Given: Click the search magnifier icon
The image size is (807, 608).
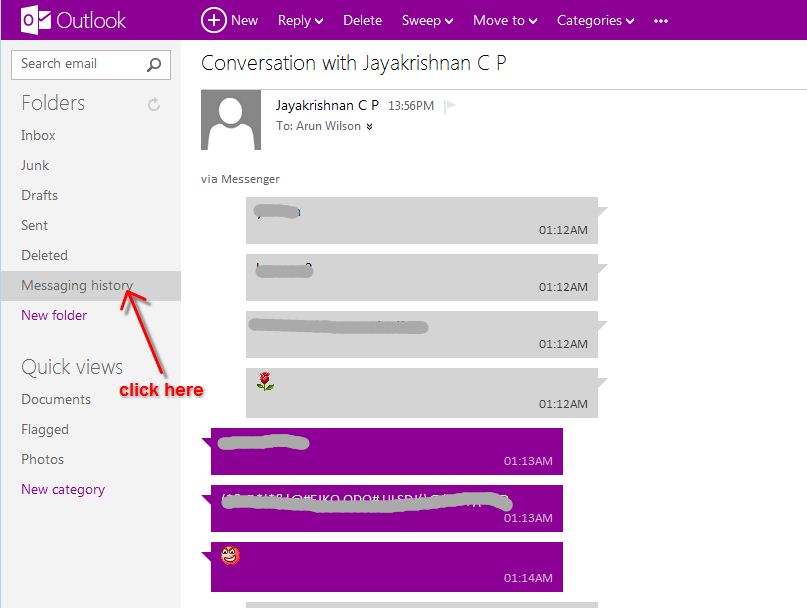Looking at the screenshot, I should click(154, 65).
